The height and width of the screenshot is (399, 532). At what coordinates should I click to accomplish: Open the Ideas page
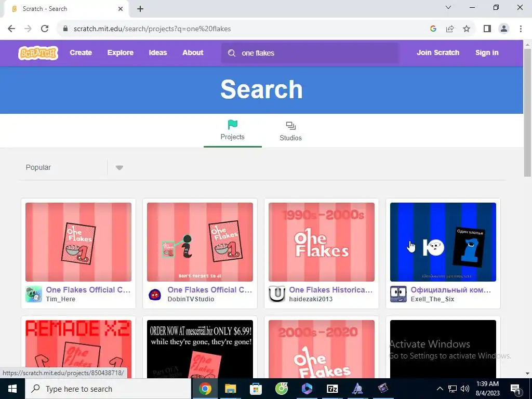(158, 52)
